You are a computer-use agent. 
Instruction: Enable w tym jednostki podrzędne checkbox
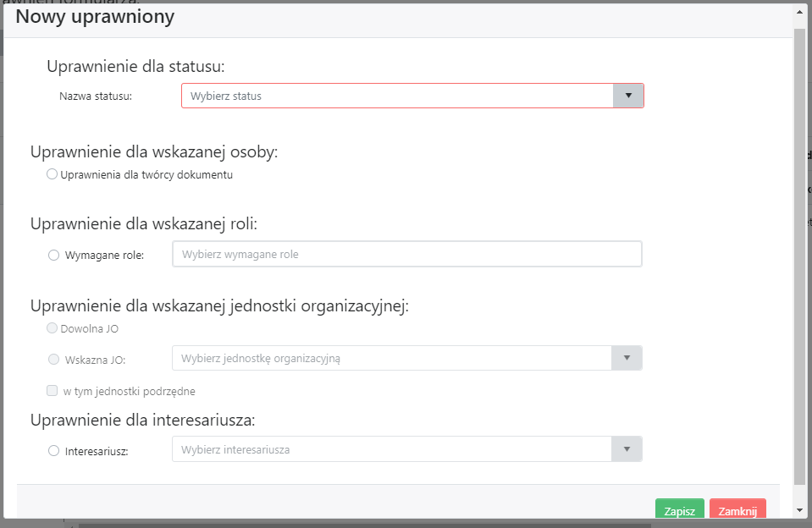pos(52,391)
